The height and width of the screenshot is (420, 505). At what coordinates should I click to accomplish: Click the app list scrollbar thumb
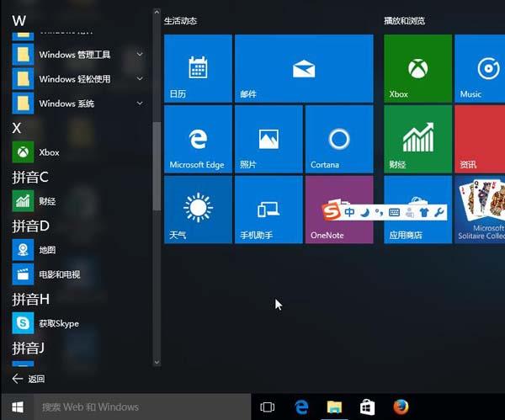pyautogui.click(x=157, y=167)
